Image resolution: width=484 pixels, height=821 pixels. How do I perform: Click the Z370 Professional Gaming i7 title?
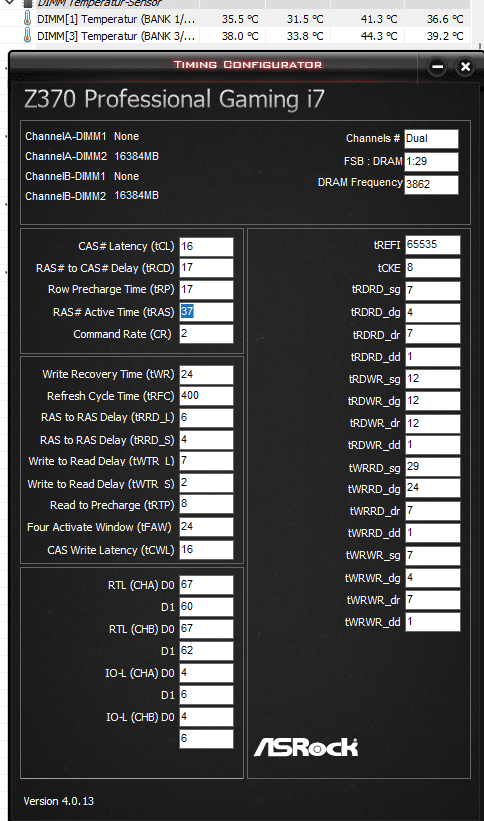tap(174, 99)
